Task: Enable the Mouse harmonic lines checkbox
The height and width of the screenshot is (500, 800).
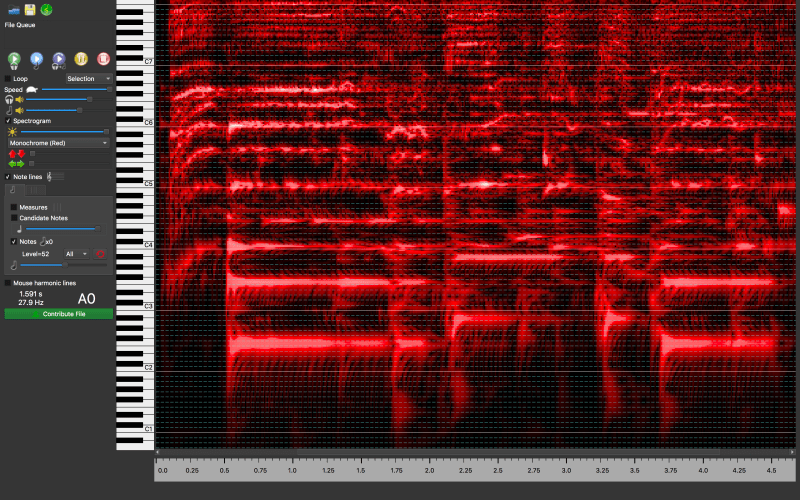Action: pos(8,283)
